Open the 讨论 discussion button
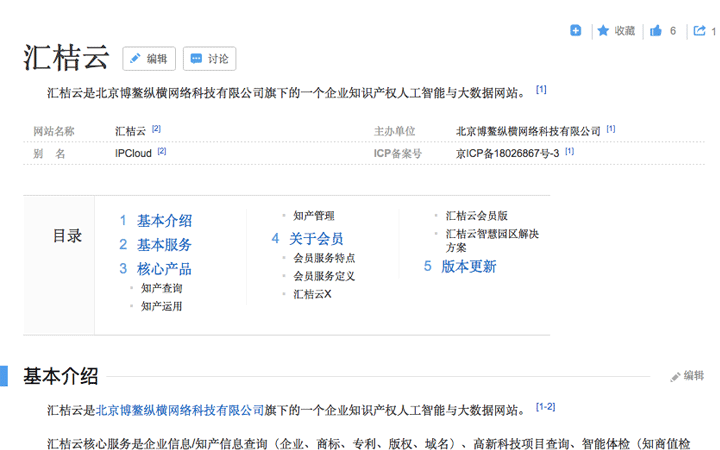The height and width of the screenshot is (450, 720). pos(209,59)
